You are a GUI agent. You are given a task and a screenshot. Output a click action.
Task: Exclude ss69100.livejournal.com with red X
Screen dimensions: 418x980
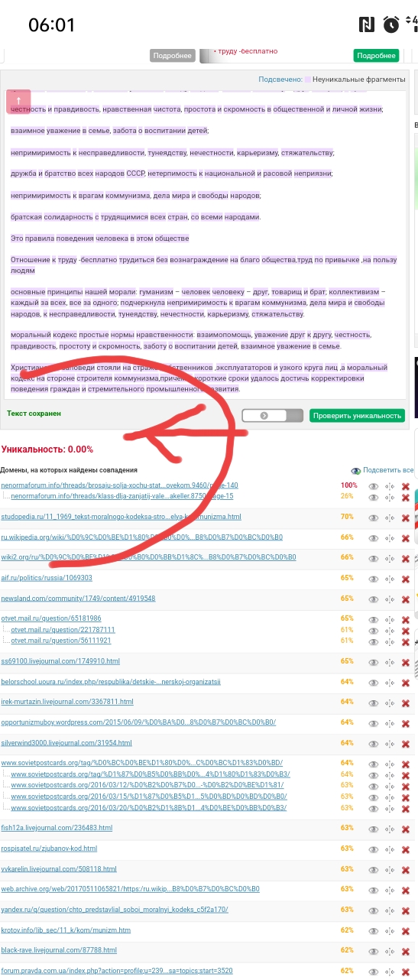(x=406, y=661)
